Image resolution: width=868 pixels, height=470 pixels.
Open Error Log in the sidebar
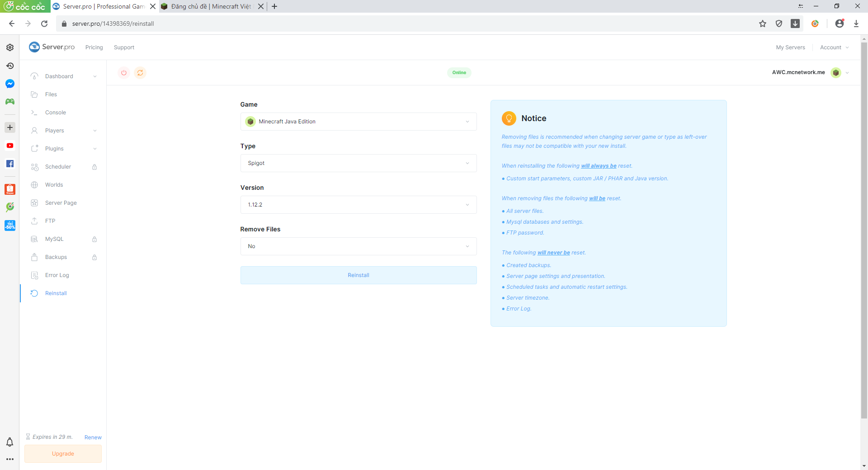57,275
